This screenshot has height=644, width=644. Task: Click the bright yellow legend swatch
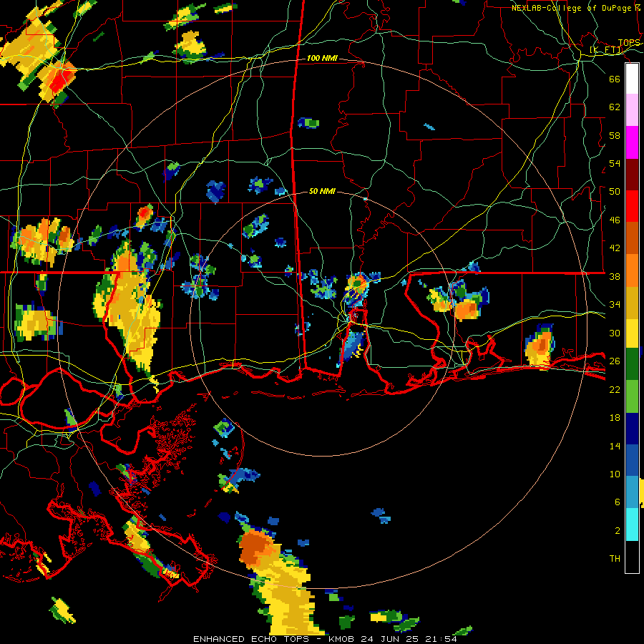[632, 333]
